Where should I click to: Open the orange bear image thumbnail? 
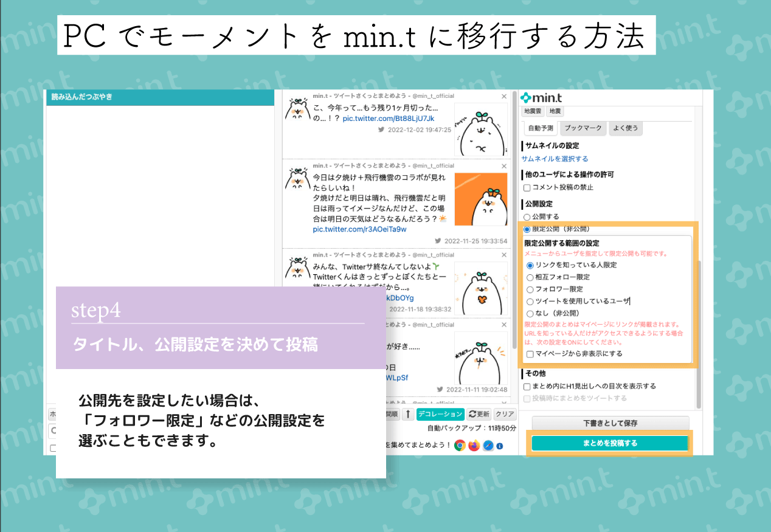click(x=481, y=199)
